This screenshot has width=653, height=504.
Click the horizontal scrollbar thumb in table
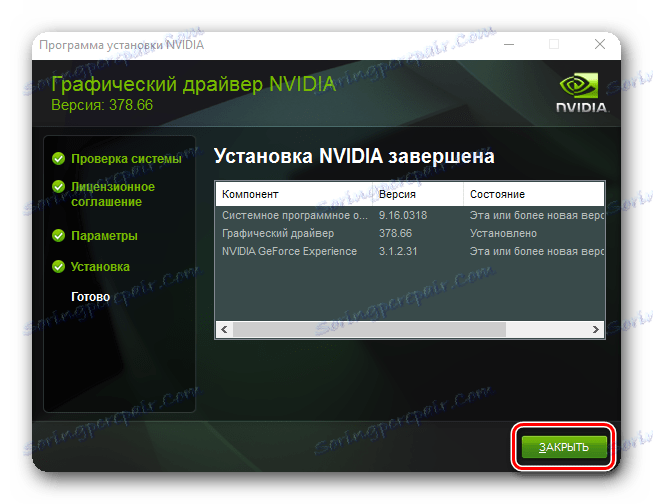pyautogui.click(x=369, y=329)
